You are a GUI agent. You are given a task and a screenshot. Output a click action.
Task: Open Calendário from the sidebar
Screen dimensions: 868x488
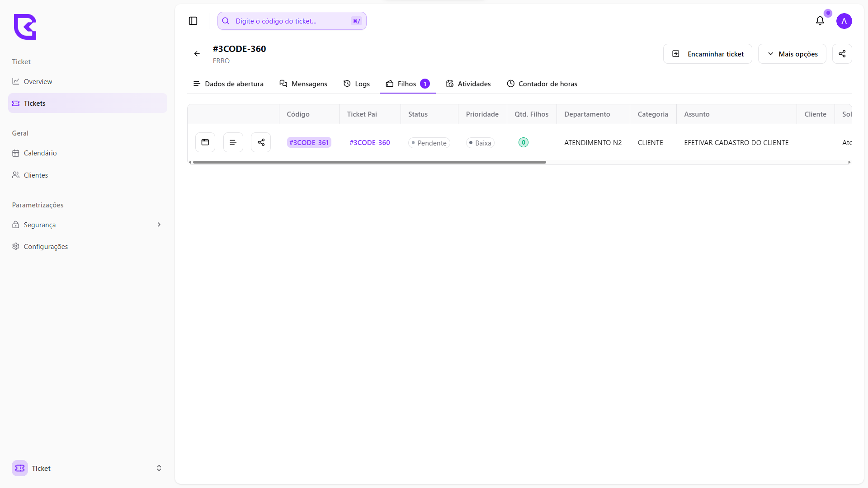pyautogui.click(x=40, y=153)
